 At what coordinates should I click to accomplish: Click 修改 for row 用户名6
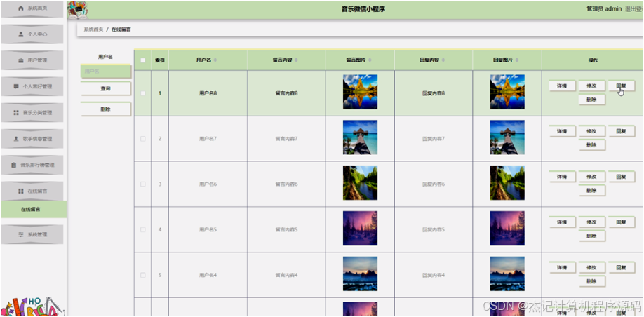(x=591, y=177)
